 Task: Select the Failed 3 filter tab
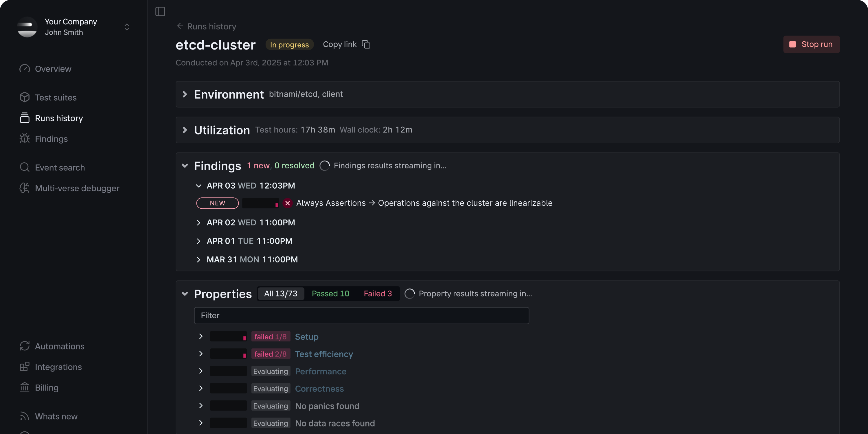(378, 293)
